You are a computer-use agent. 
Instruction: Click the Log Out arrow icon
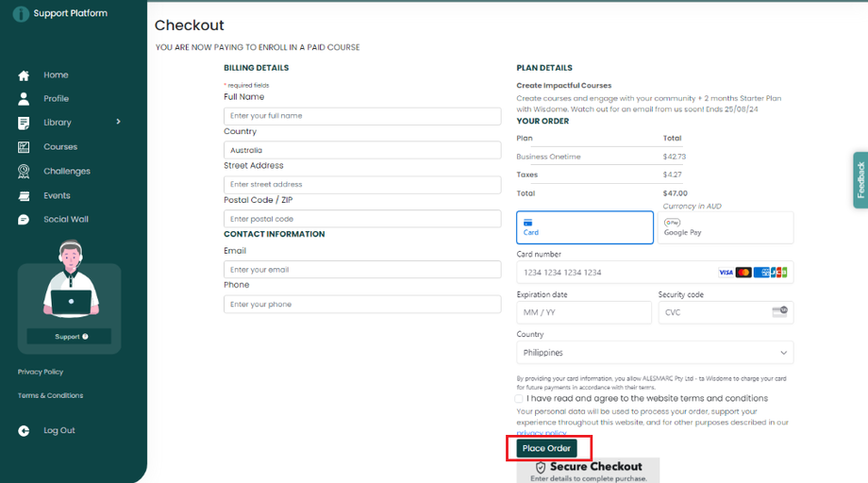click(x=24, y=431)
